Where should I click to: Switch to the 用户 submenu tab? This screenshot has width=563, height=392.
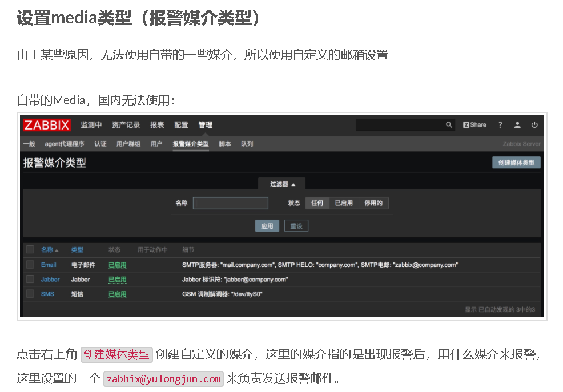(156, 144)
